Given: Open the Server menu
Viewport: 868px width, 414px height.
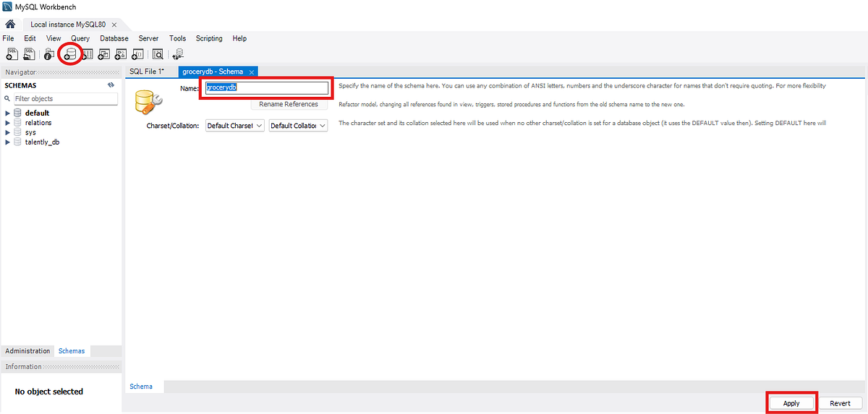Looking at the screenshot, I should 148,38.
